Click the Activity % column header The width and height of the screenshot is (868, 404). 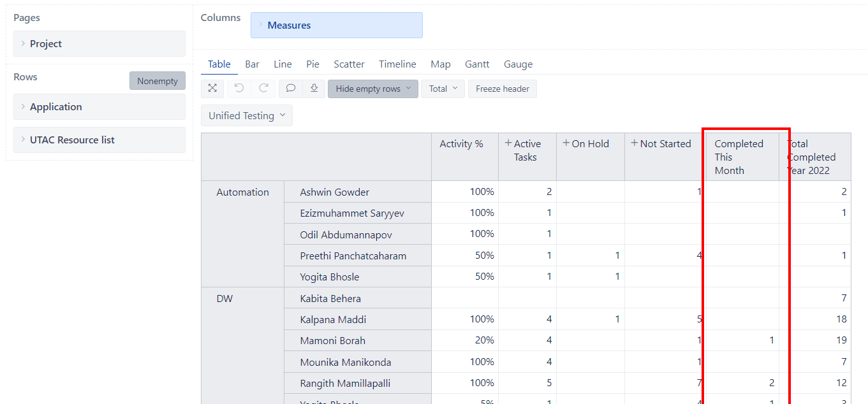(465, 157)
